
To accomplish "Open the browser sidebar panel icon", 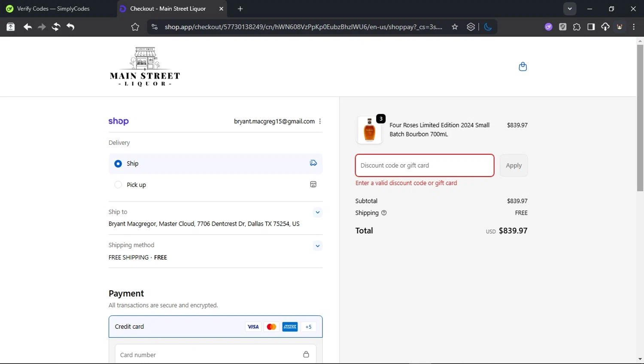I will click(x=591, y=27).
